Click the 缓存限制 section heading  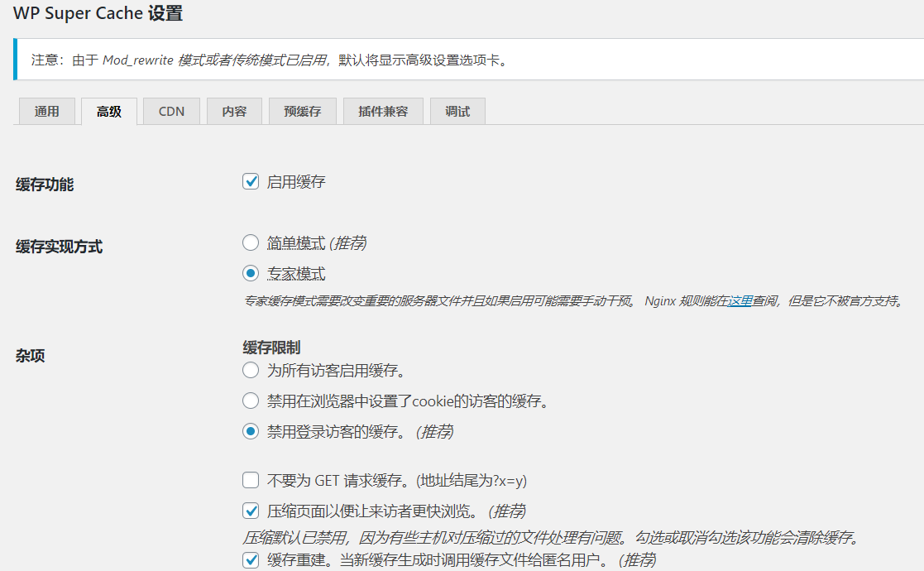click(x=271, y=348)
